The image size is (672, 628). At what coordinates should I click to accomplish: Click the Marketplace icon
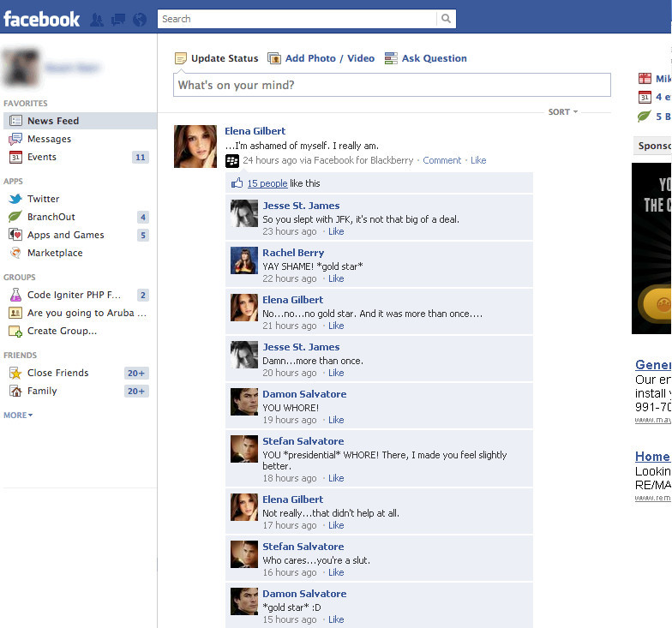[x=15, y=253]
